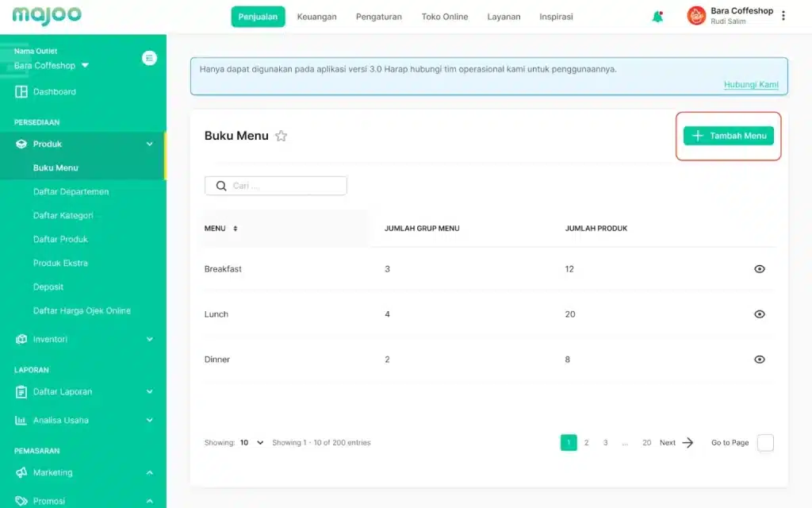
Task: Go to page 2
Action: click(x=586, y=443)
